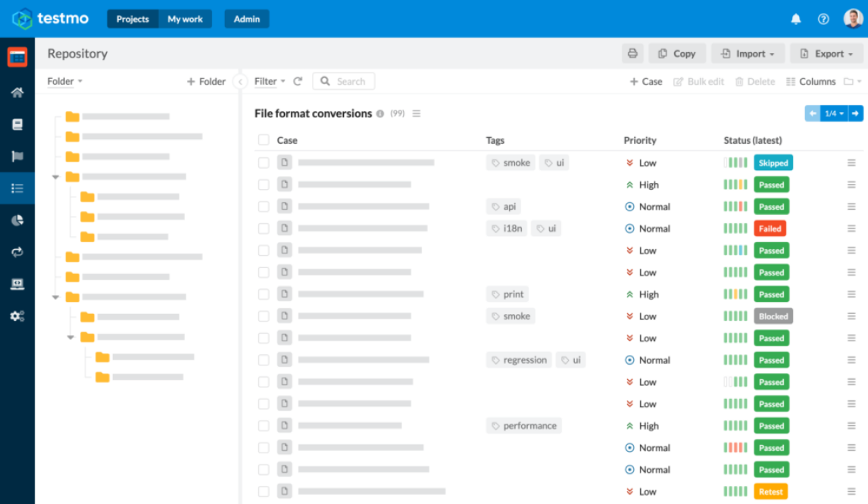The width and height of the screenshot is (868, 504).
Task: Click the green result bar of the Failed row
Action: [x=734, y=228]
